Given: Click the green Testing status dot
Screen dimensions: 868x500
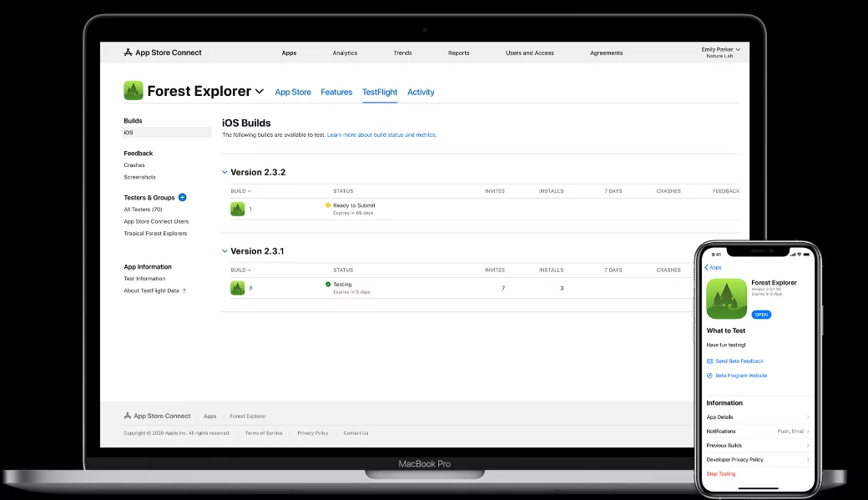Looking at the screenshot, I should click(328, 284).
